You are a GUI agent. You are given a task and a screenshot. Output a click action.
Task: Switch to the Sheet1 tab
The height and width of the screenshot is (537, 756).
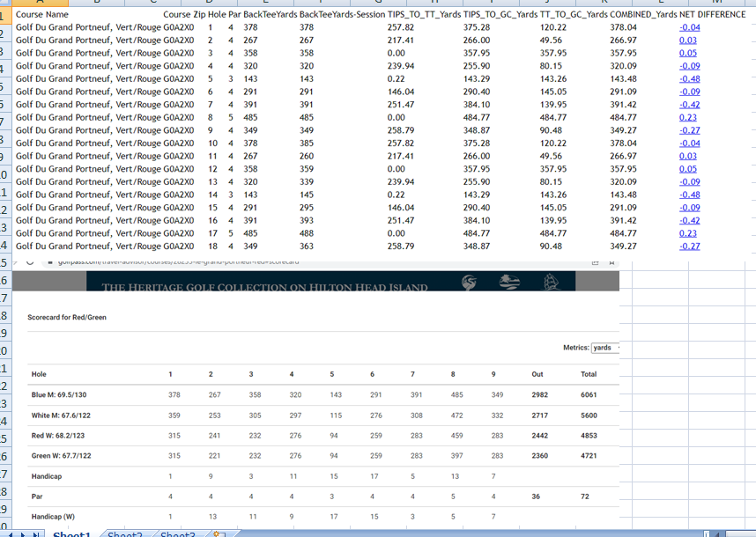click(x=71, y=533)
